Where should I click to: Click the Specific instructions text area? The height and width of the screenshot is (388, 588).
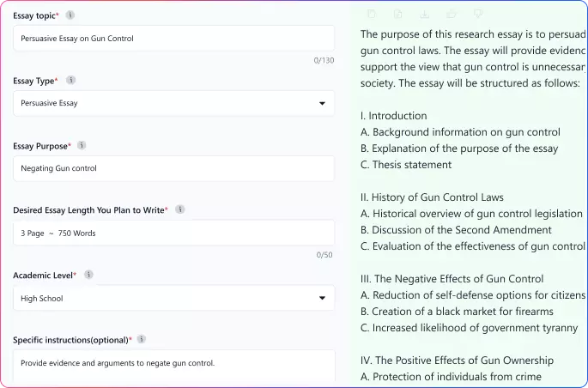[173, 366]
